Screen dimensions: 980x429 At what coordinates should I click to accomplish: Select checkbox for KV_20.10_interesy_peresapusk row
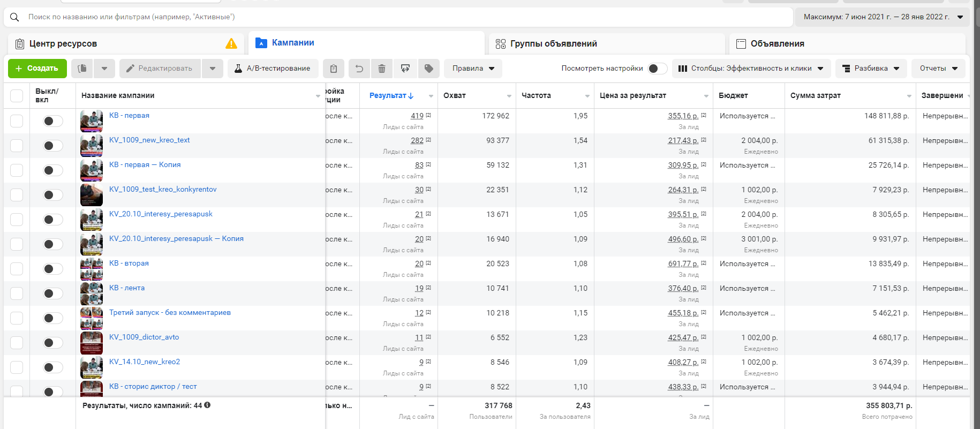[17, 220]
